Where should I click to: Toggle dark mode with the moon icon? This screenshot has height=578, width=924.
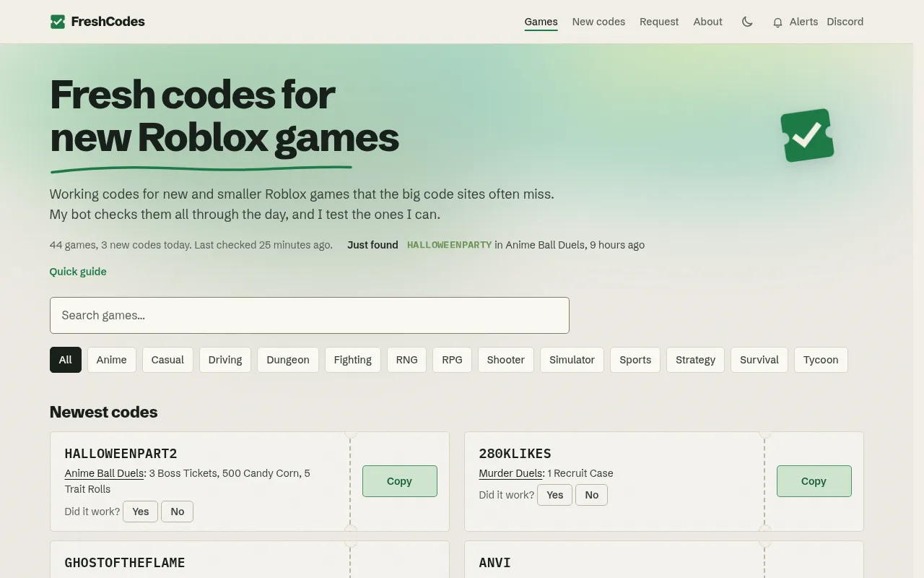click(747, 22)
